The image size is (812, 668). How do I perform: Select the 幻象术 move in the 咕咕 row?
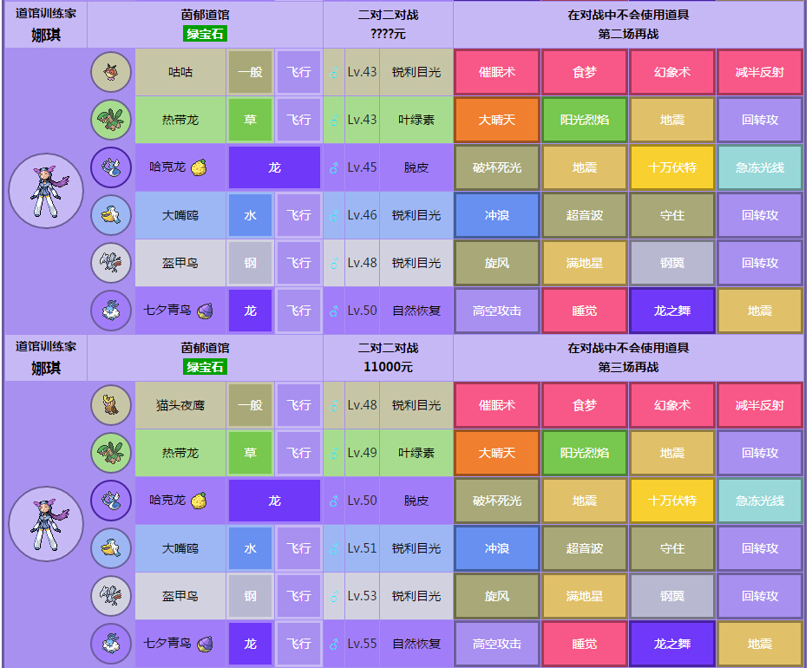672,72
